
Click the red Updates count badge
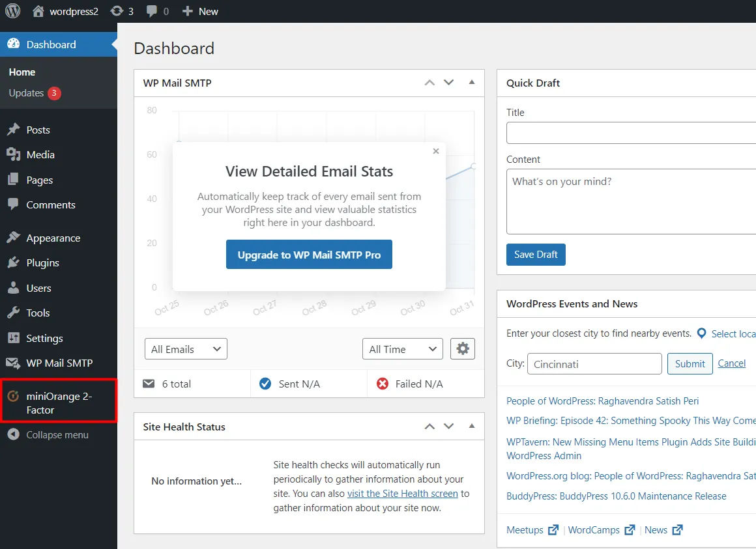click(x=54, y=93)
